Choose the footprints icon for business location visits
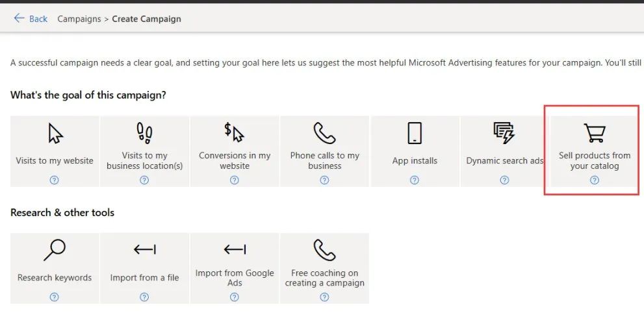This screenshot has height=320, width=644. (144, 133)
